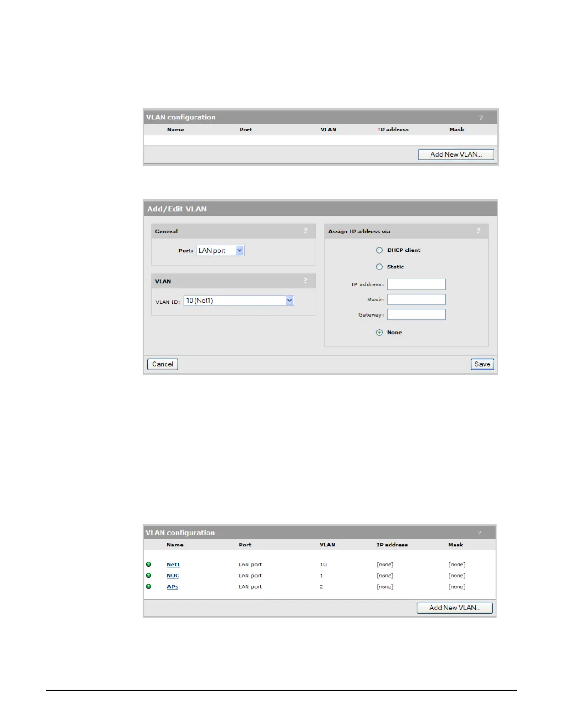Click the Cancel button
This screenshot has height=728, width=563.
(x=162, y=364)
